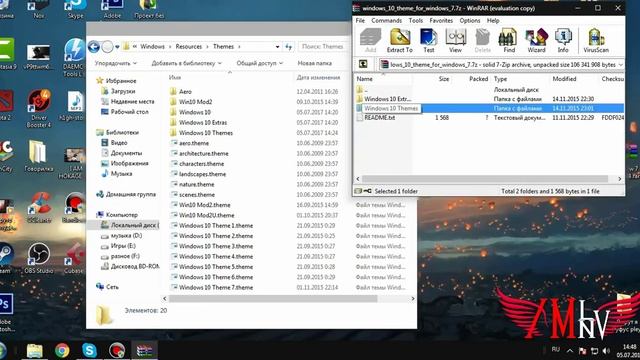Screen dimensions: 640x360
Task: Select the Aero folder in Explorer
Action: (x=185, y=91)
